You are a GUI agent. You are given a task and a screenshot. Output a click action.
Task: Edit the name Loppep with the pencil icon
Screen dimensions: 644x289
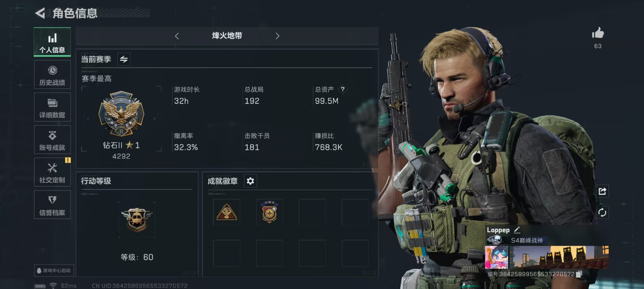tap(517, 230)
